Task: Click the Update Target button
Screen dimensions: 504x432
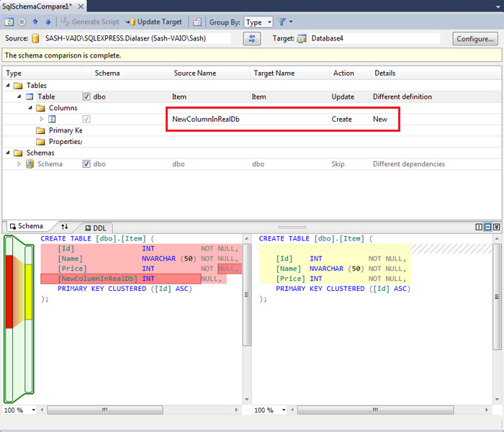Action: tap(154, 22)
